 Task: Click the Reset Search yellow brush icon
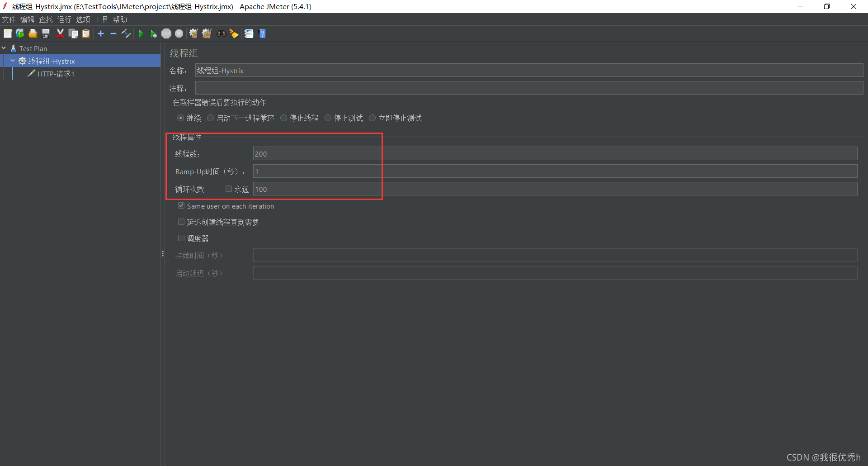click(234, 33)
